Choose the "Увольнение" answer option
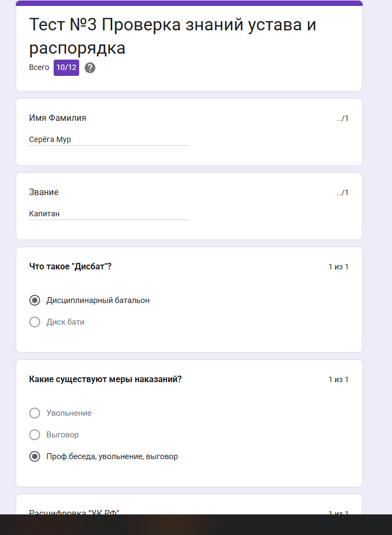 (35, 413)
